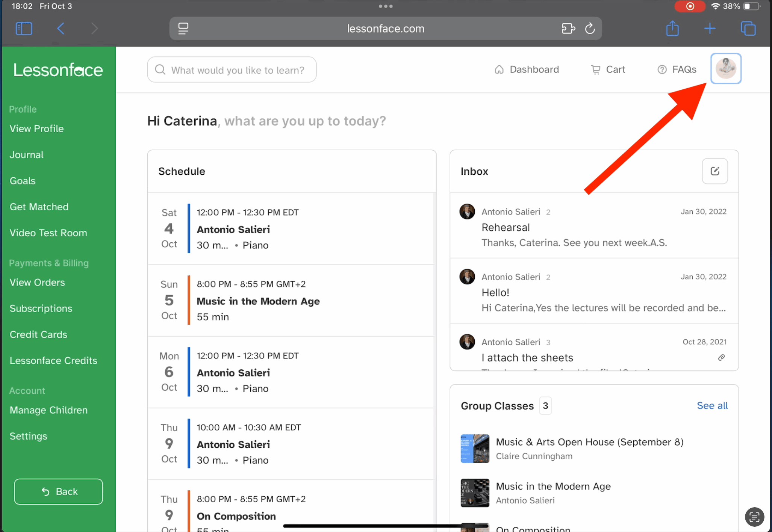
Task: Add a new tab with plus icon
Action: [x=710, y=29]
